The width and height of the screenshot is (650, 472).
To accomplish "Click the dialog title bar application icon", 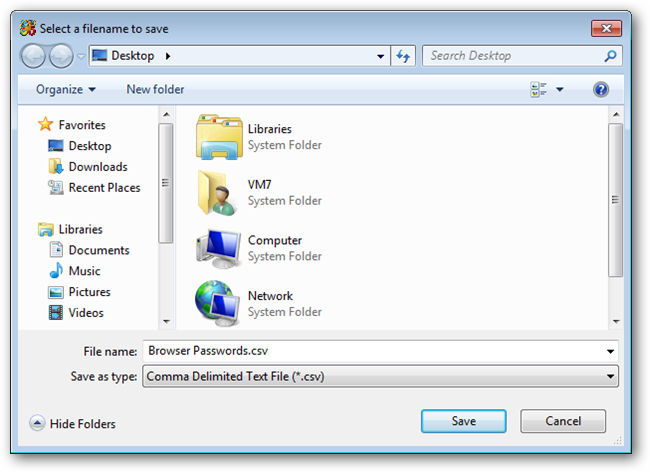I will tap(28, 28).
